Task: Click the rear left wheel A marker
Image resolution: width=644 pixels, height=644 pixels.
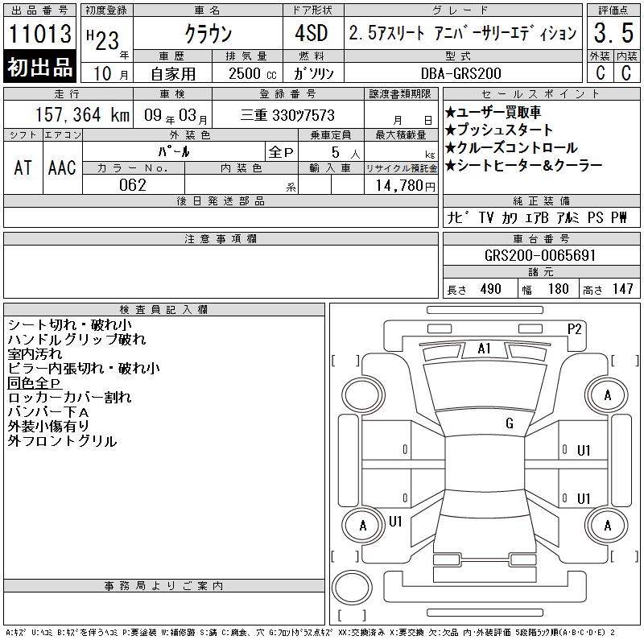Action: pos(363,526)
